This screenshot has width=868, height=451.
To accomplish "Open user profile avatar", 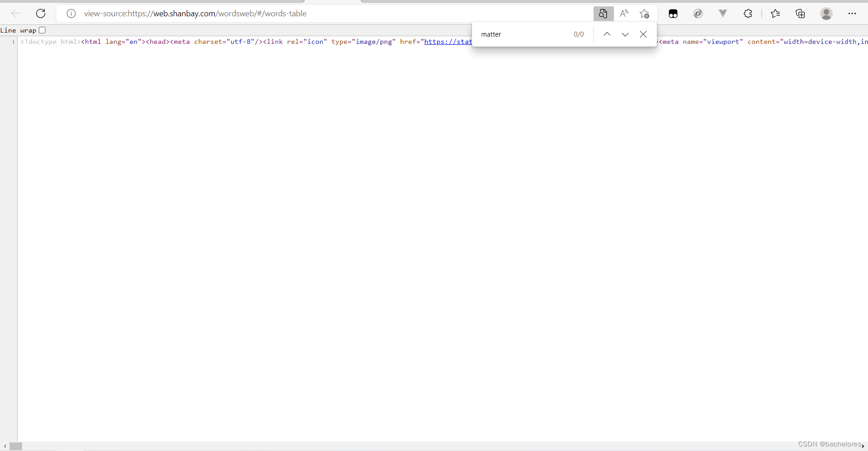I will (x=826, y=14).
